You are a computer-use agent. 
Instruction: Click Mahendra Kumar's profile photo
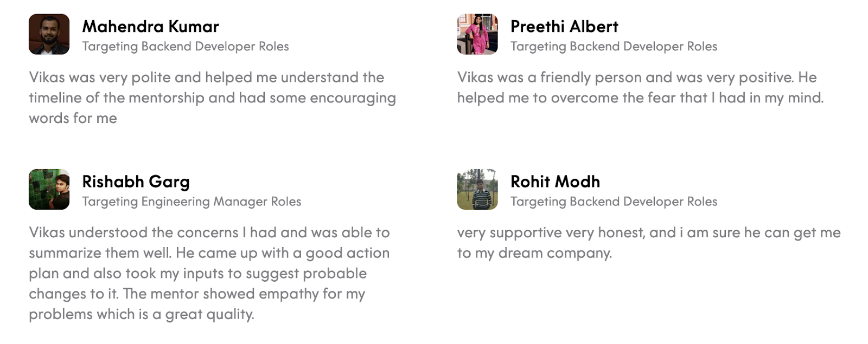pyautogui.click(x=49, y=34)
